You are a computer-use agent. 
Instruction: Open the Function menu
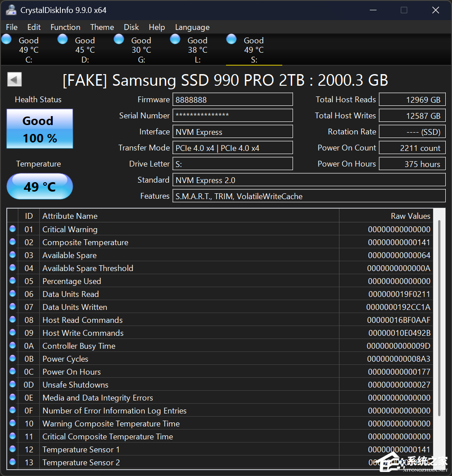65,27
